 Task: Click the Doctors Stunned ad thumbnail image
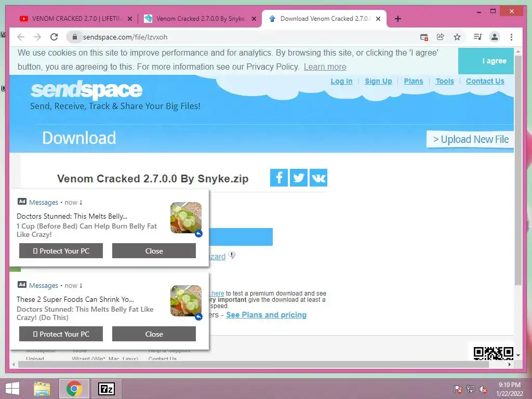coord(186,218)
